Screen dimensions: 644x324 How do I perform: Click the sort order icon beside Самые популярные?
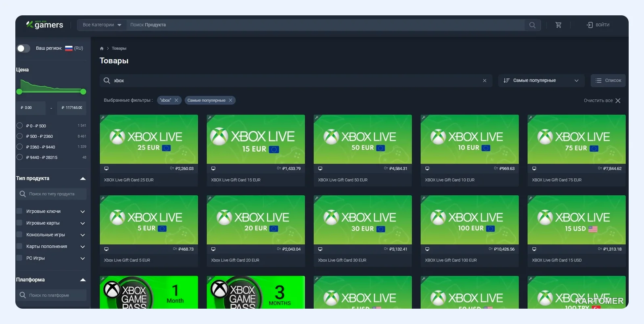[506, 81]
